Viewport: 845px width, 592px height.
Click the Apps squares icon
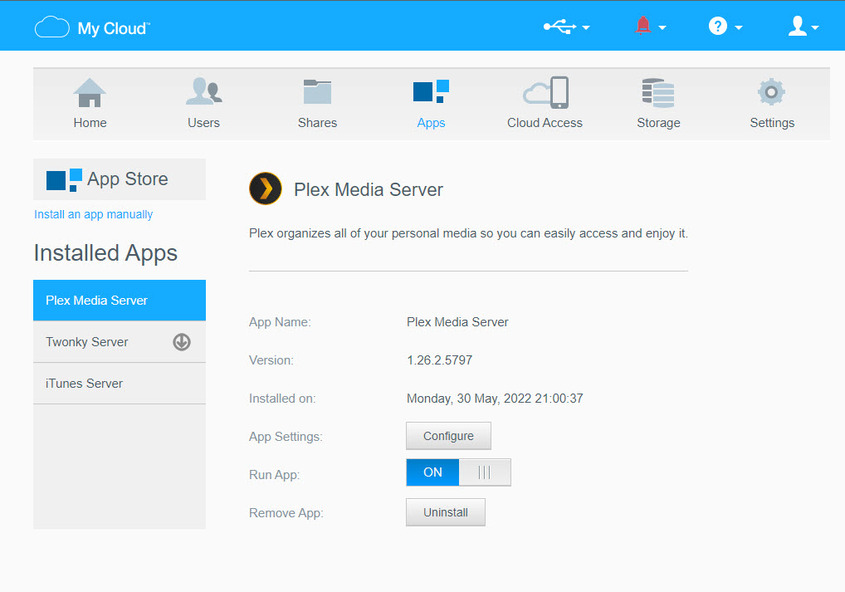431,92
